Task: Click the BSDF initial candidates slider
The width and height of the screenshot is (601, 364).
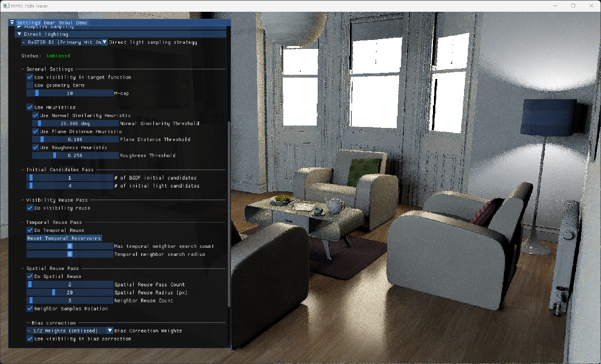Action: [70, 178]
